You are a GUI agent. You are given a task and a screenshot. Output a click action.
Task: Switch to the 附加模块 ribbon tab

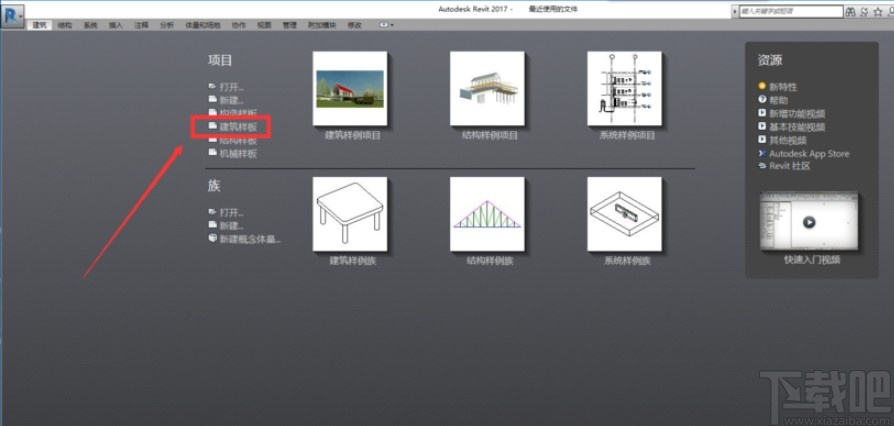coord(322,25)
